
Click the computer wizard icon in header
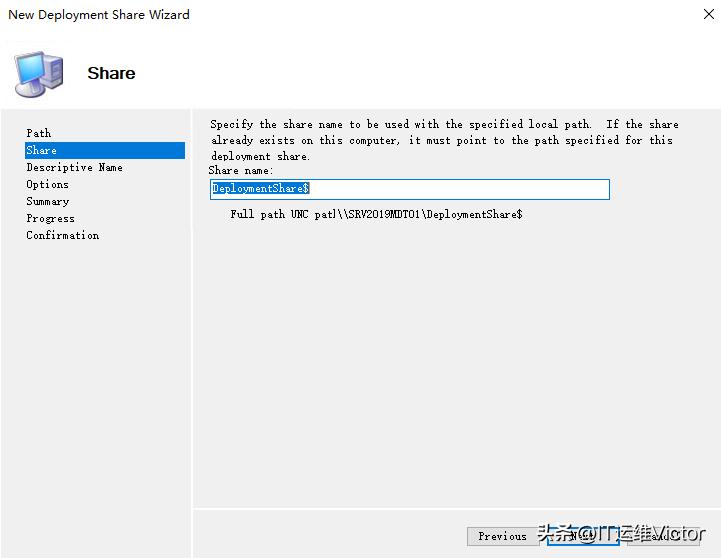coord(39,74)
